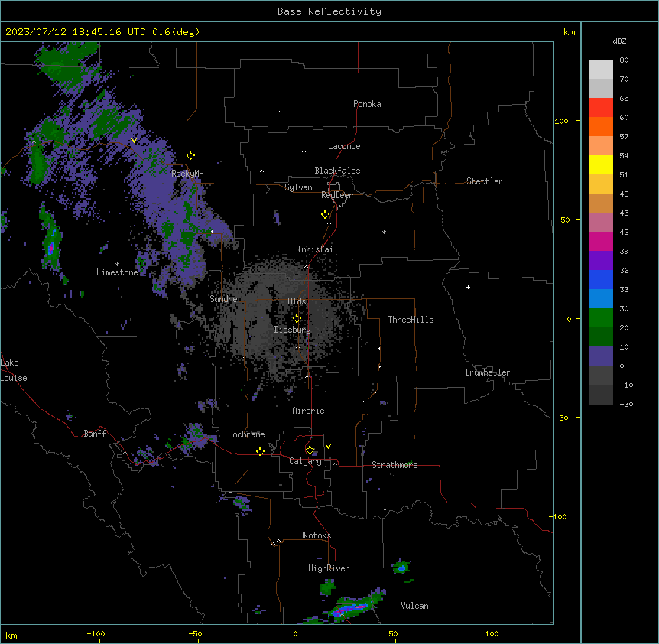Click the Sylvan label on the map

[298, 187]
